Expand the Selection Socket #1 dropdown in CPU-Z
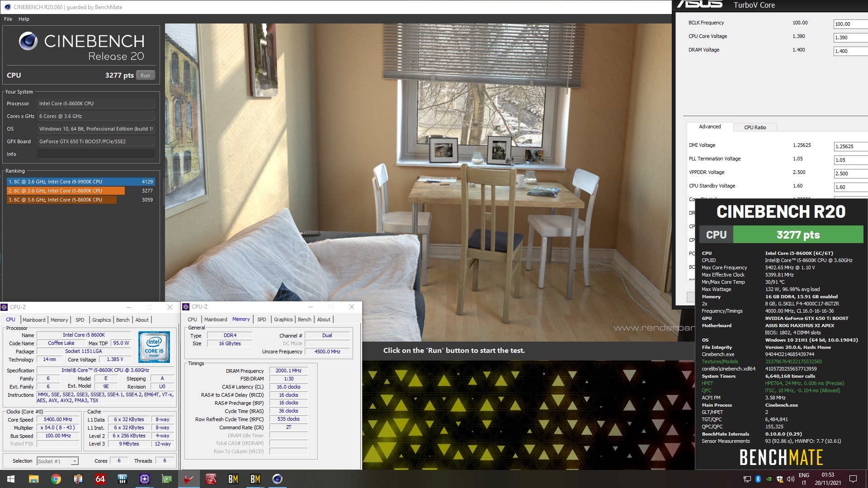The width and height of the screenshot is (868, 488). (57, 461)
